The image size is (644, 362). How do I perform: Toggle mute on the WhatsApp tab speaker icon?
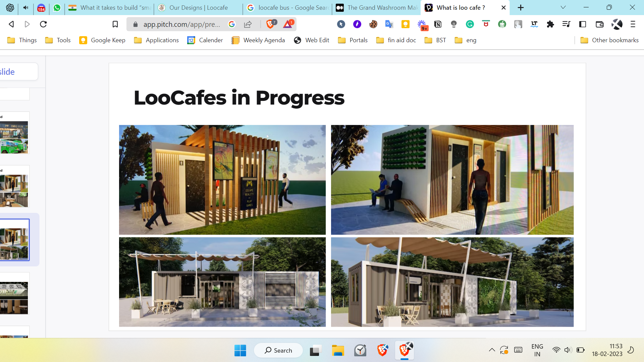25,7
